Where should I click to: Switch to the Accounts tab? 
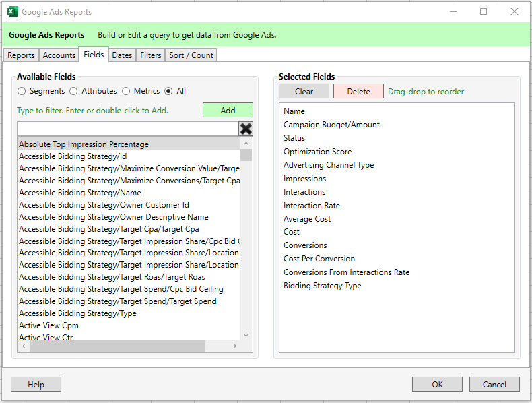click(59, 55)
